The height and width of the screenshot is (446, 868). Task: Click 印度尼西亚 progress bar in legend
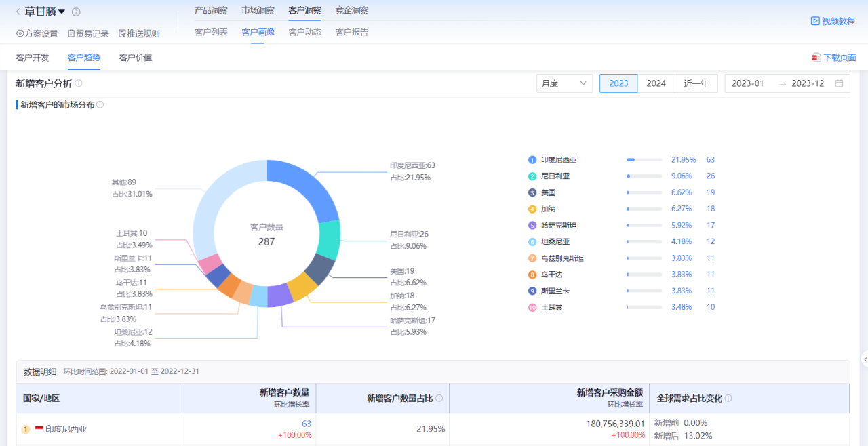click(x=644, y=160)
